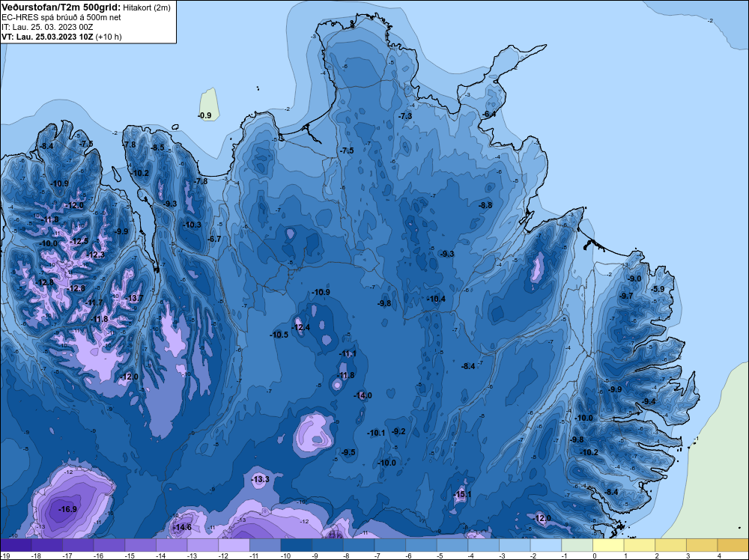749x560 pixels.
Task: Pick the legend color for -15 to -14
Action: point(141,545)
